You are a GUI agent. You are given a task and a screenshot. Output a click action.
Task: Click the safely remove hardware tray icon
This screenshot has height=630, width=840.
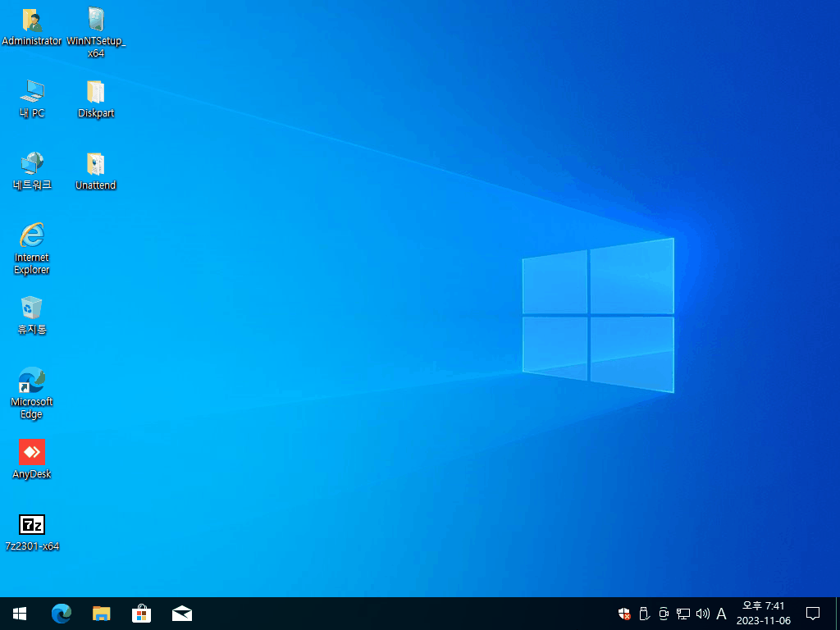coord(645,614)
